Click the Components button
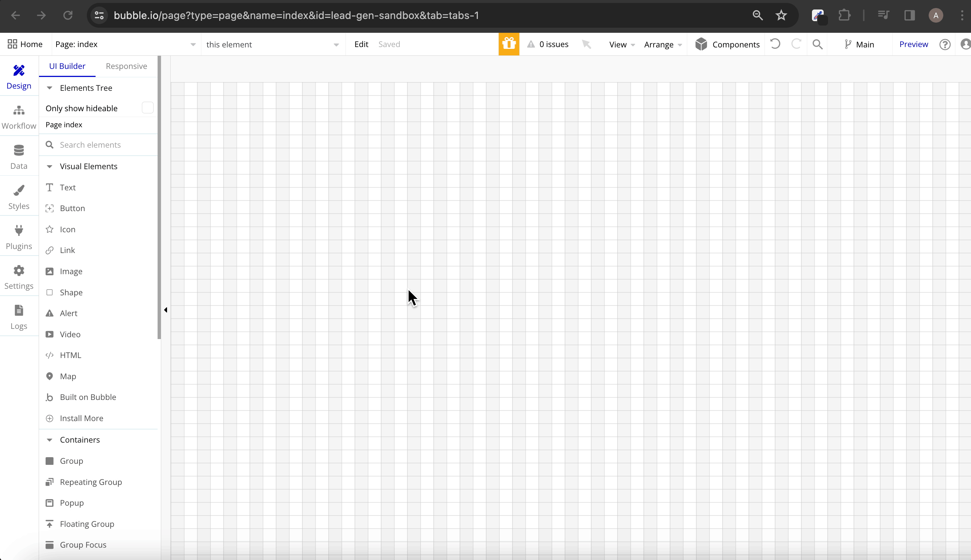Viewport: 971px width, 560px height. [727, 44]
